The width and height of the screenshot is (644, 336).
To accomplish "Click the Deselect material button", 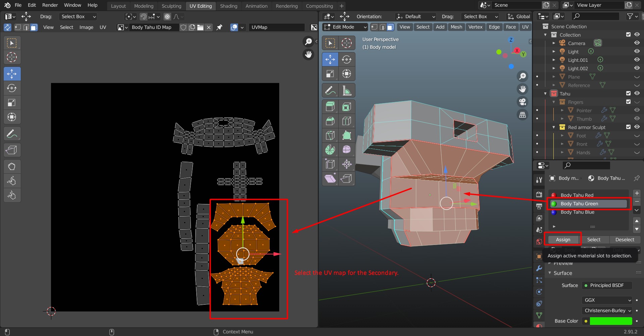I will [625, 240].
